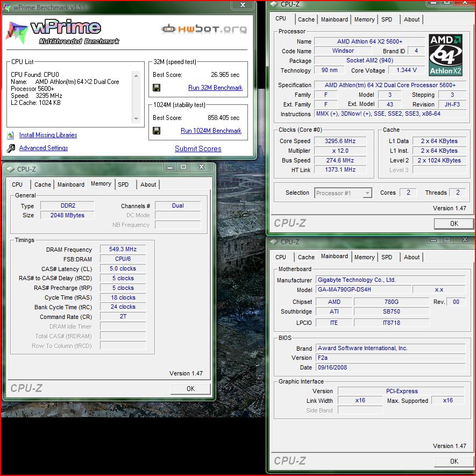This screenshot has width=476, height=476.
Task: Open SPD tab in bottom-right Mainboard window
Action: 386,257
